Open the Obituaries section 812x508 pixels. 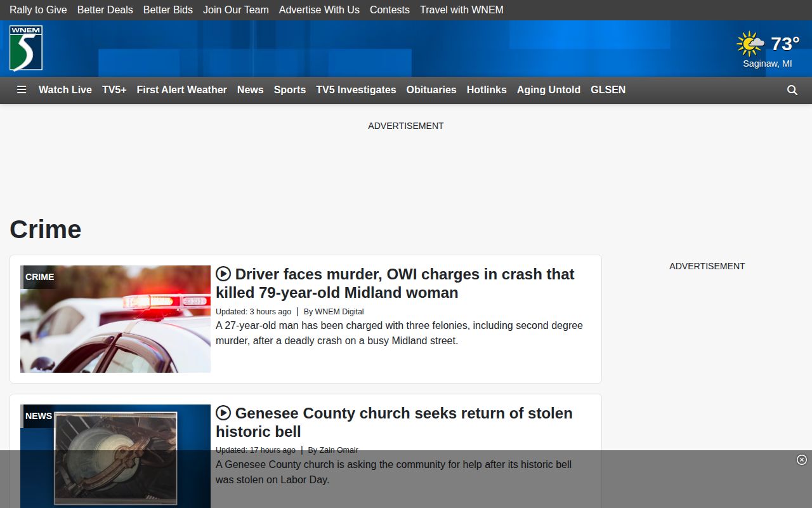pos(431,90)
